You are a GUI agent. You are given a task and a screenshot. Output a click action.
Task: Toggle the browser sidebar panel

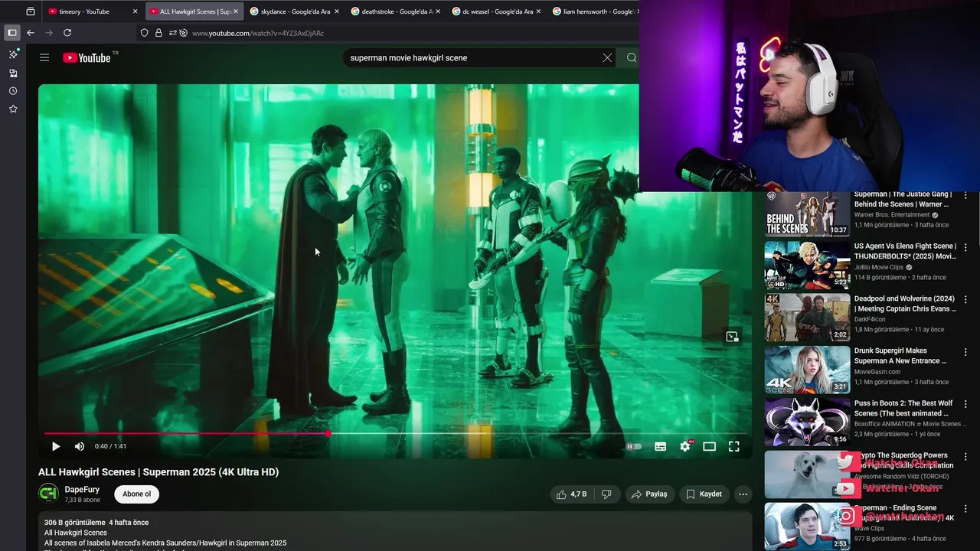pyautogui.click(x=11, y=33)
